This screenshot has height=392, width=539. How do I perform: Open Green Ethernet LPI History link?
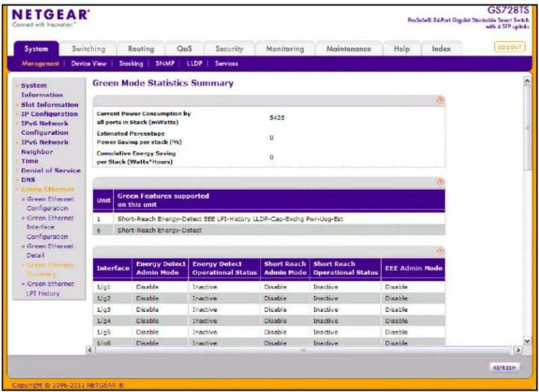point(50,289)
